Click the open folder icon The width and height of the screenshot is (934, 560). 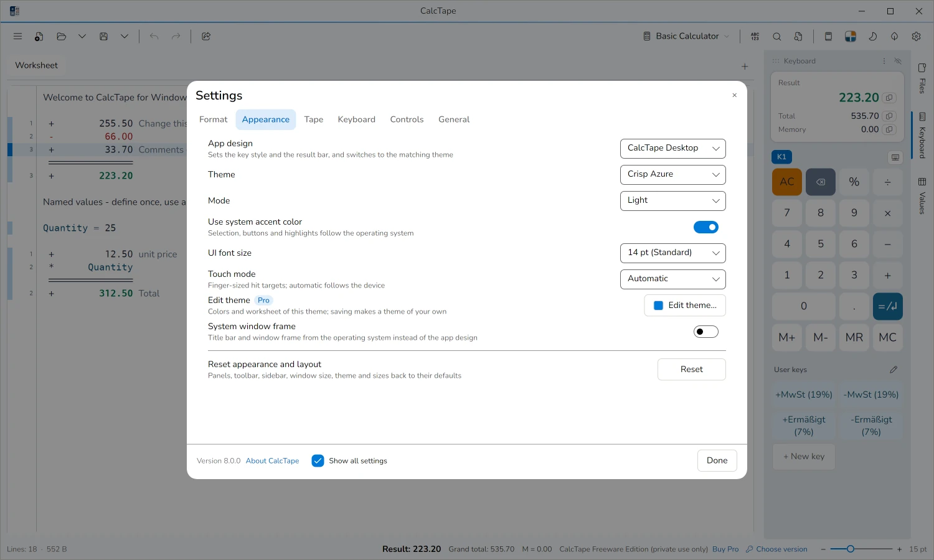click(x=61, y=36)
